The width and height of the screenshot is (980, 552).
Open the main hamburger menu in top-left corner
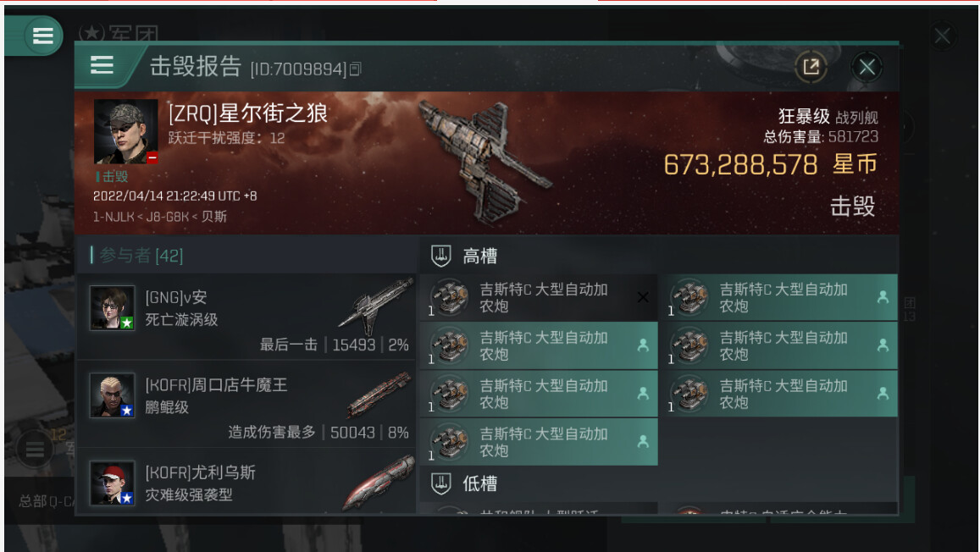coord(42,36)
